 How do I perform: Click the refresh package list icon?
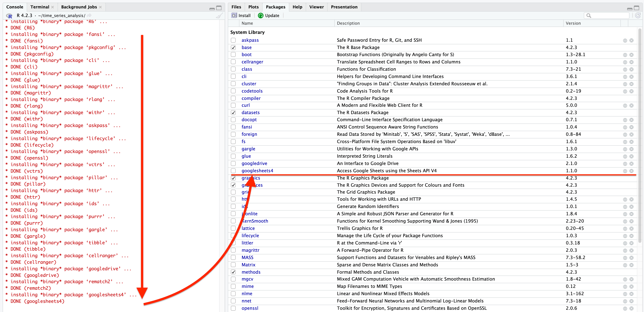[x=638, y=16]
